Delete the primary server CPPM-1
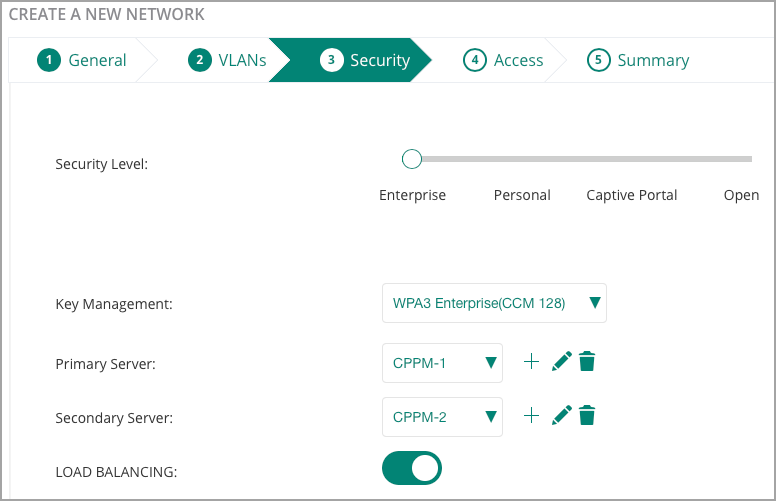The height and width of the screenshot is (501, 776). [587, 361]
